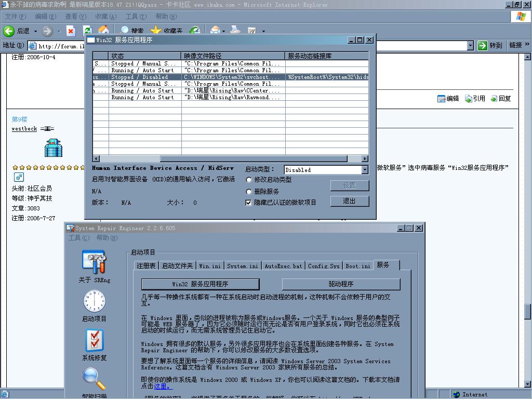Open the 帮助(H) menu in SREng window
Image resolution: width=532 pixels, height=399 pixels.
coord(107,237)
